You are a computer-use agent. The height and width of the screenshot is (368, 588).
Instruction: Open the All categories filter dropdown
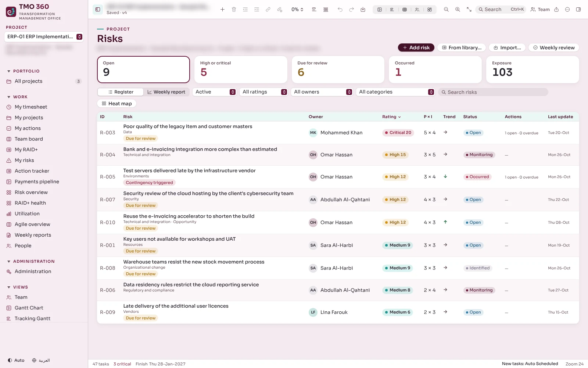[x=395, y=92]
